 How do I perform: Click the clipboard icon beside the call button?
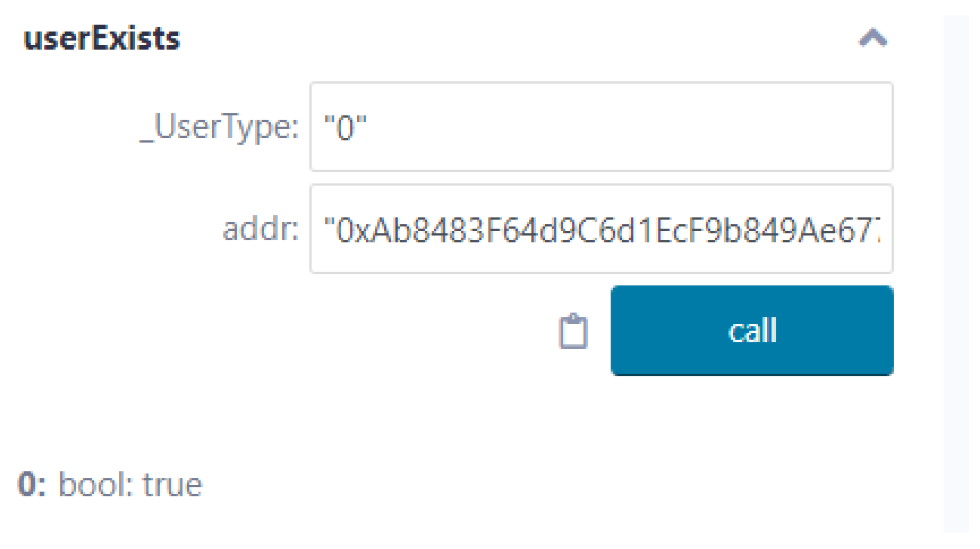[573, 331]
